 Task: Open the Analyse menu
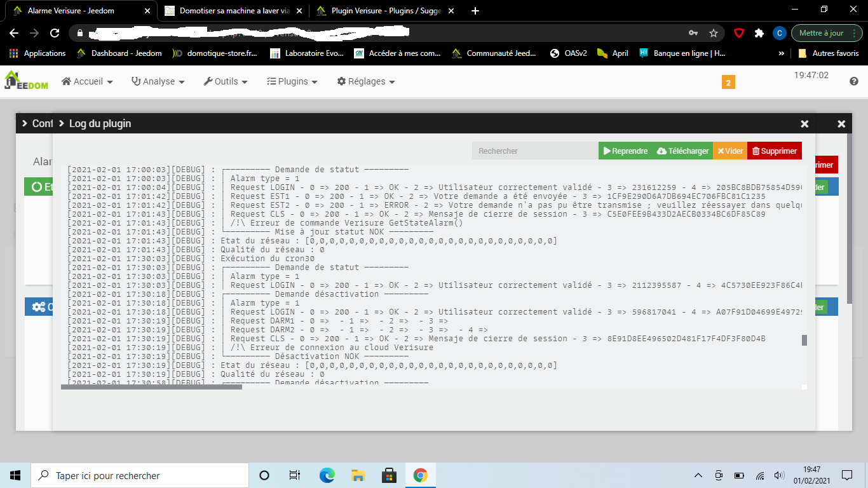158,81
